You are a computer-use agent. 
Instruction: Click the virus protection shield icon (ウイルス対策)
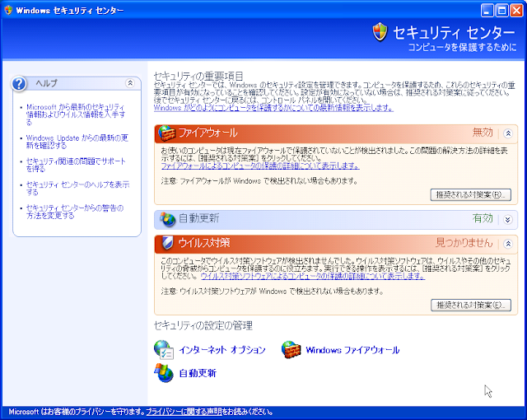pyautogui.click(x=167, y=243)
